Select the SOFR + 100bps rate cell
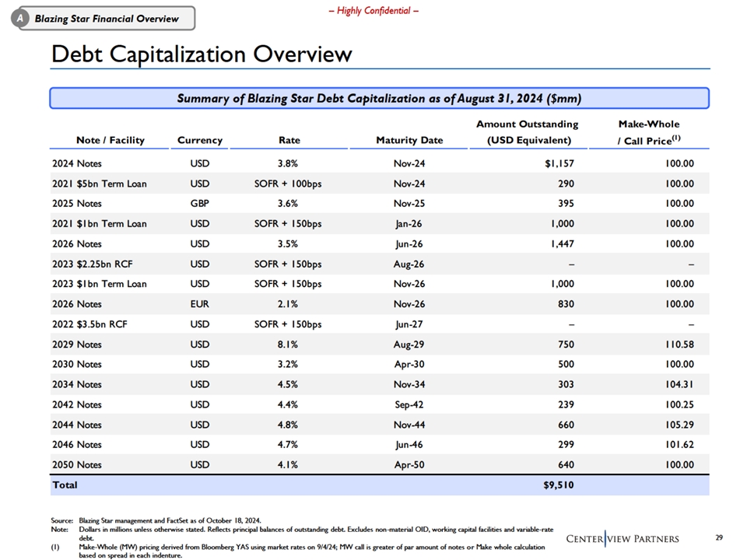Image resolution: width=747 pixels, height=560 pixels. (289, 184)
